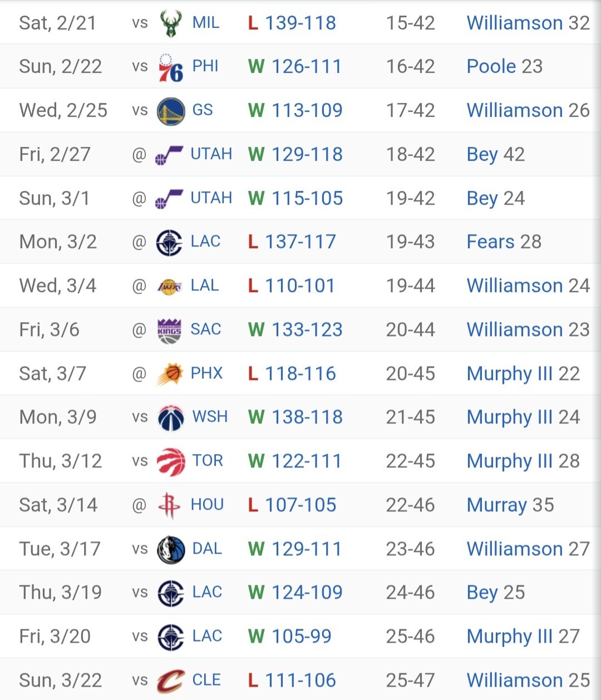Select the HOU team abbreviation link
The width and height of the screenshot is (601, 700).
[207, 505]
